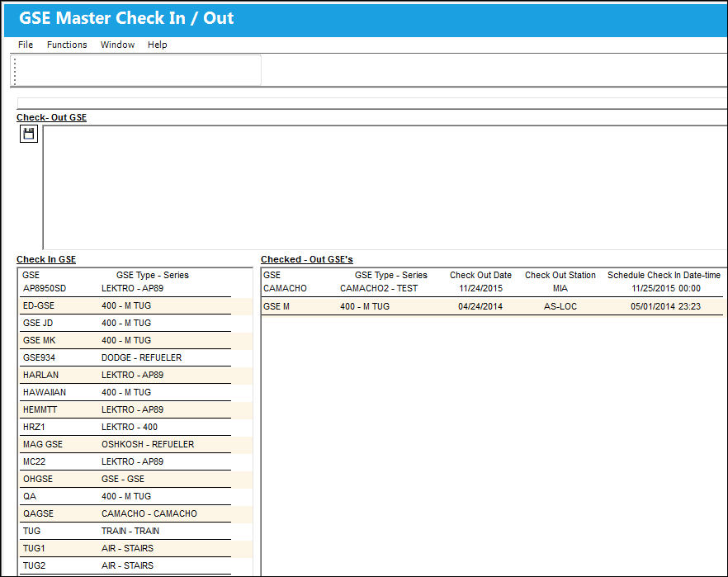Click the MIA check out station cell

[x=560, y=288]
